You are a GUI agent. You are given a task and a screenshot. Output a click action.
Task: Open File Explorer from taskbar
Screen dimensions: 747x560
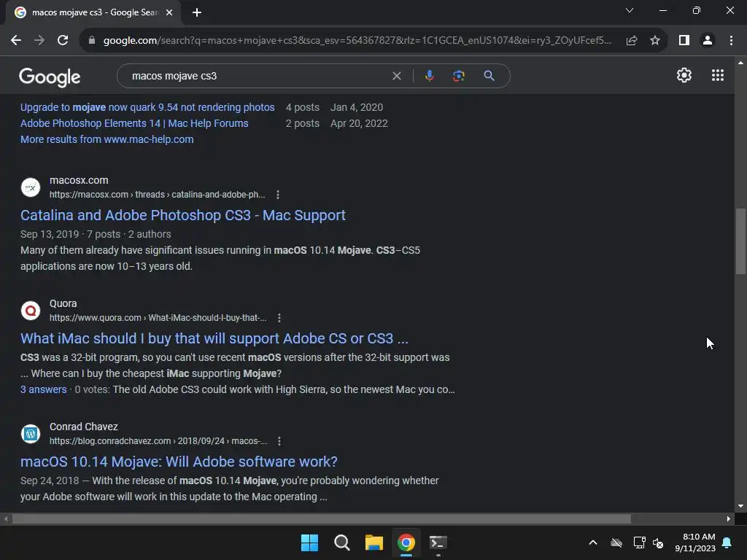pos(374,542)
